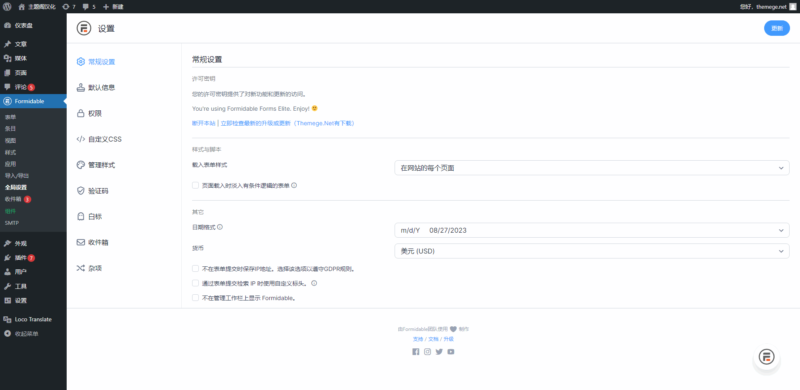
Task: Toggle the custom header IP retrieval checkbox
Action: [195, 283]
